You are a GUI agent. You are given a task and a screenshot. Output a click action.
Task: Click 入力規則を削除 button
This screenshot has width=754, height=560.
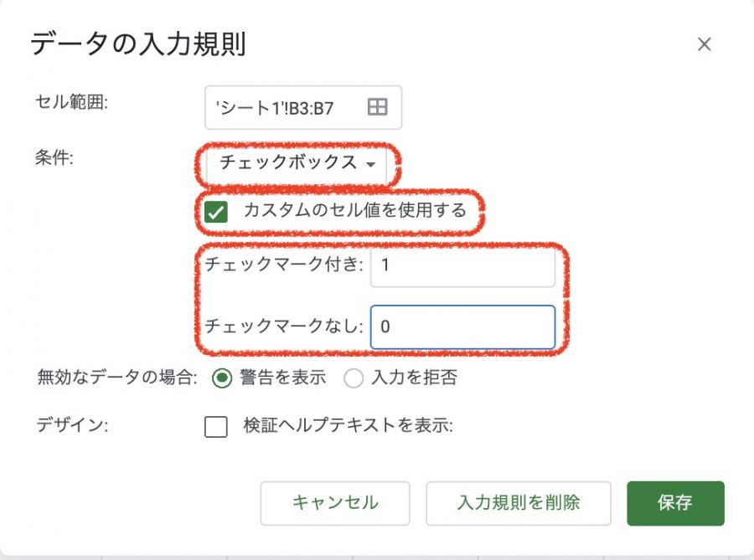click(519, 503)
